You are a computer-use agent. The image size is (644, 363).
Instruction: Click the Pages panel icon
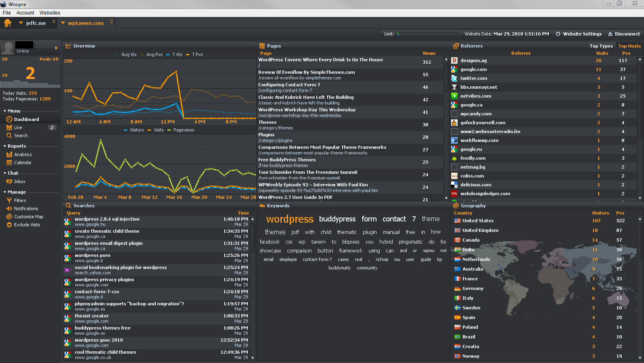click(x=262, y=46)
